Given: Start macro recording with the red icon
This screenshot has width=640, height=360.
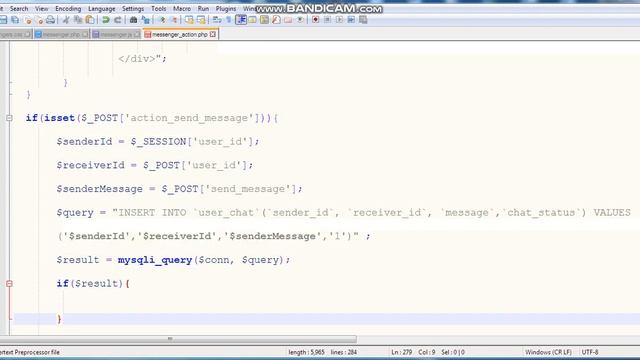Looking at the screenshot, I should [x=316, y=20].
